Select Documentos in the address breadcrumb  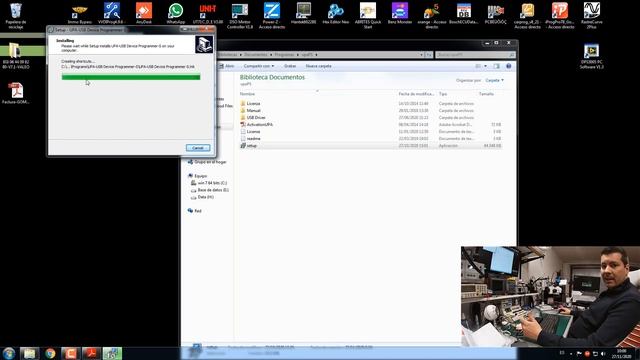coord(256,55)
